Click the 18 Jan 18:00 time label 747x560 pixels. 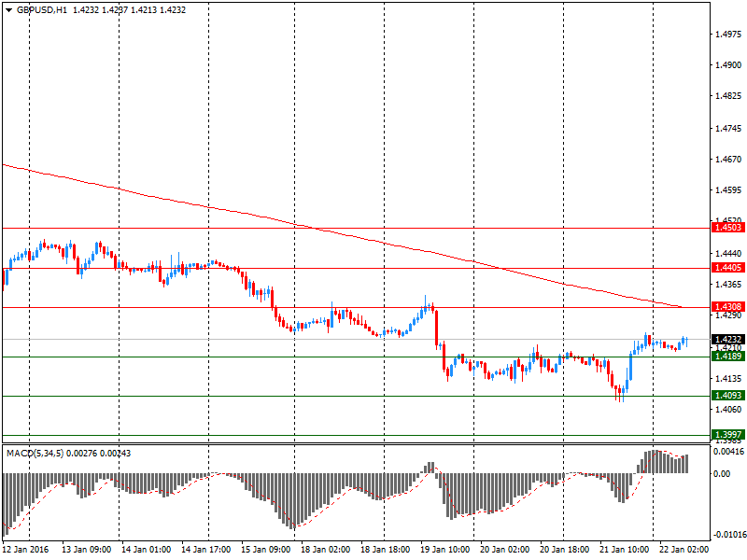tap(385, 549)
